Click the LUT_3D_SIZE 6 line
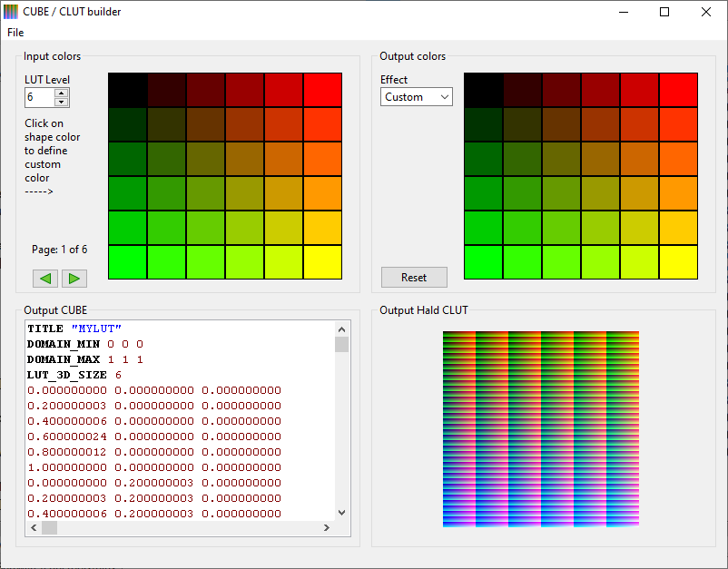This screenshot has width=728, height=569. (74, 375)
